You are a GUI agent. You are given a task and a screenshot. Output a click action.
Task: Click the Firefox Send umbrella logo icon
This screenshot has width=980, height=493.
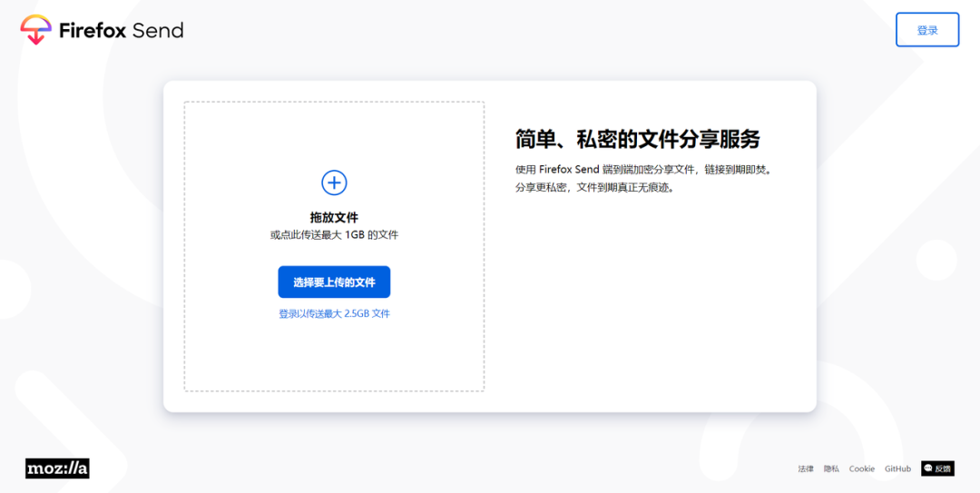[x=35, y=29]
